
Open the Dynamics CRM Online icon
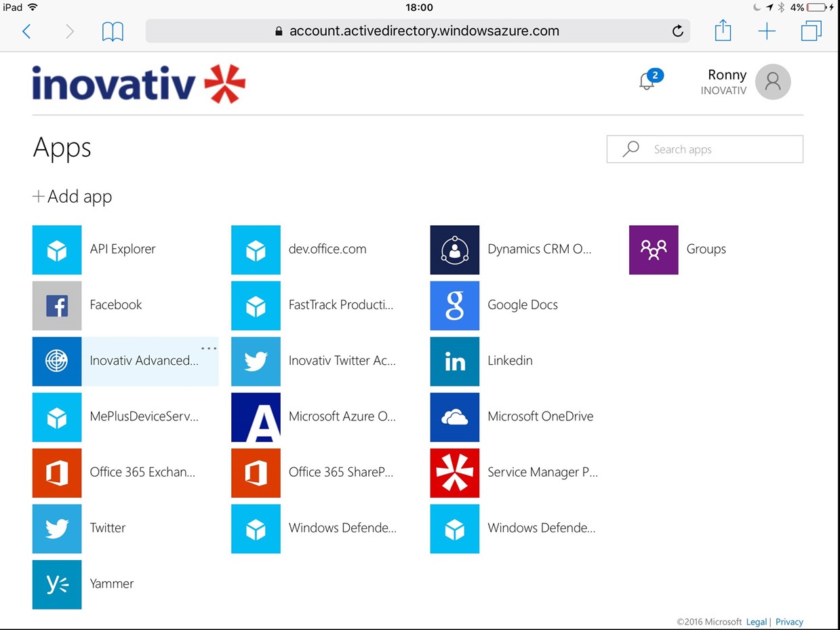coord(454,250)
